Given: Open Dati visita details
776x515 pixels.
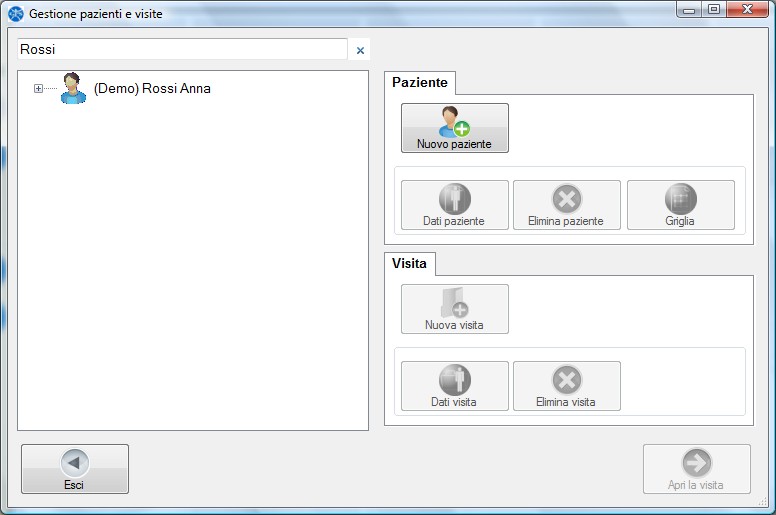Looking at the screenshot, I should (x=454, y=380).
